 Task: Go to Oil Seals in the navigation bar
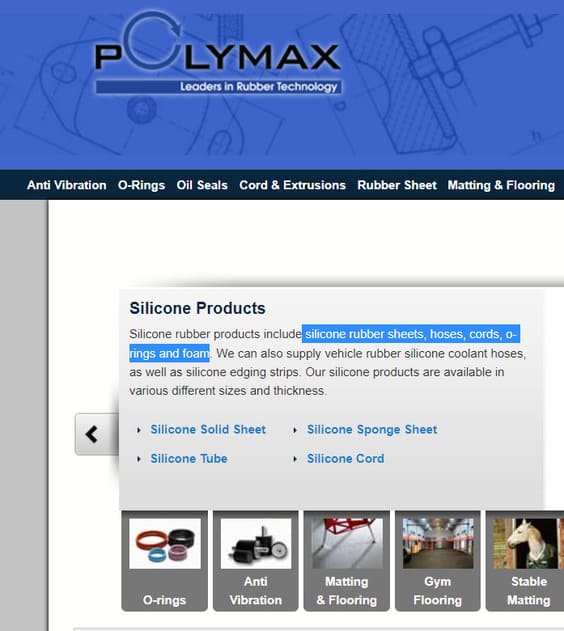click(202, 185)
